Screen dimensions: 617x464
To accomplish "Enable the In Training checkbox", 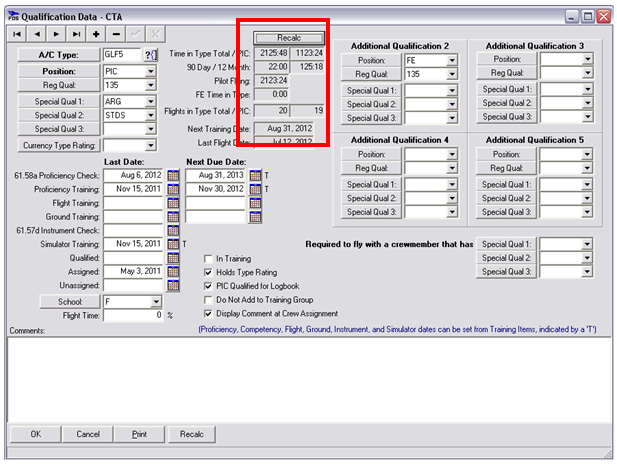I will coord(208,259).
